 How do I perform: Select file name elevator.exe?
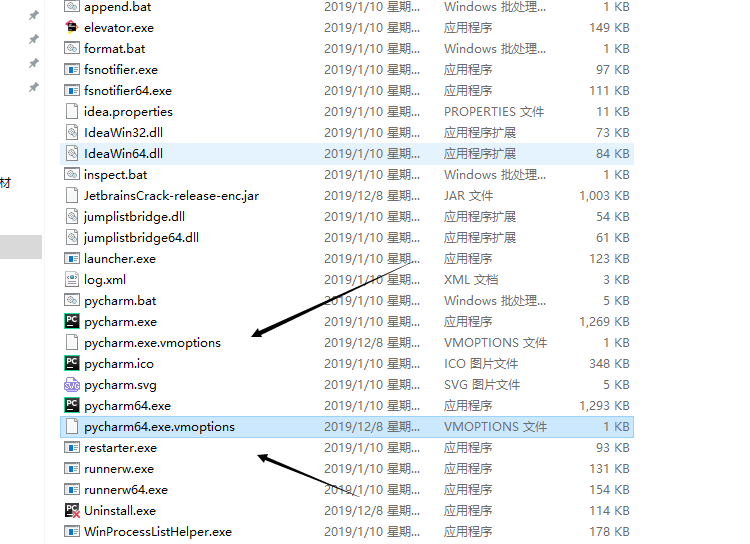pos(119,28)
